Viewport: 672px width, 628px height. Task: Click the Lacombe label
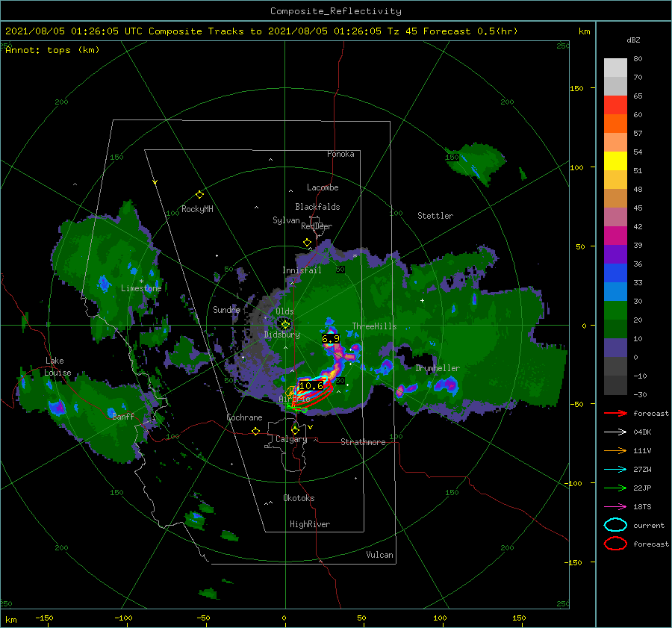[x=323, y=187]
